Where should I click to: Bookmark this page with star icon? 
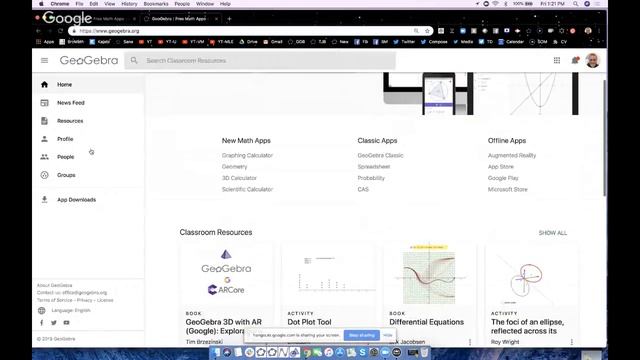click(x=427, y=31)
